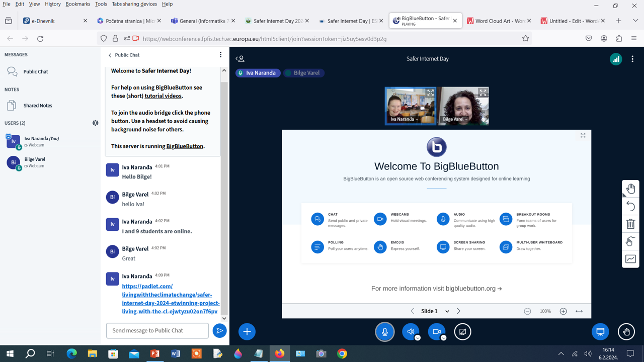Click bigbluebutton.org information link on slide
This screenshot has width=644, height=362.
pos(473,289)
